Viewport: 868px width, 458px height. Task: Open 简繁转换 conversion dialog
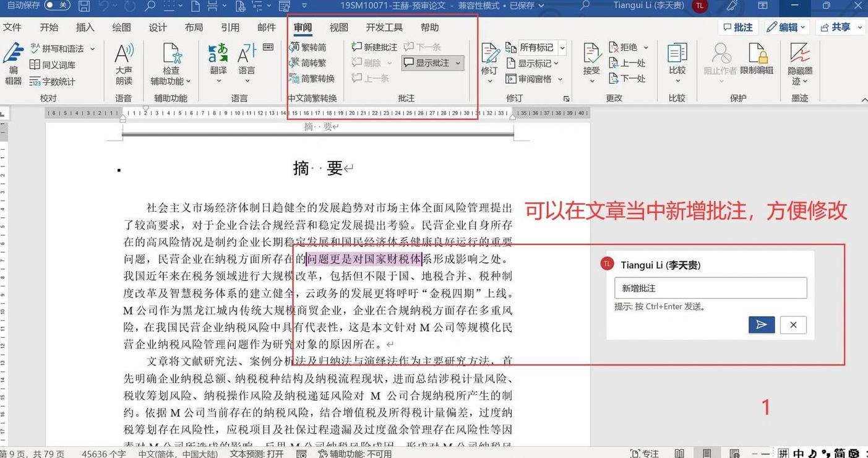[x=312, y=79]
